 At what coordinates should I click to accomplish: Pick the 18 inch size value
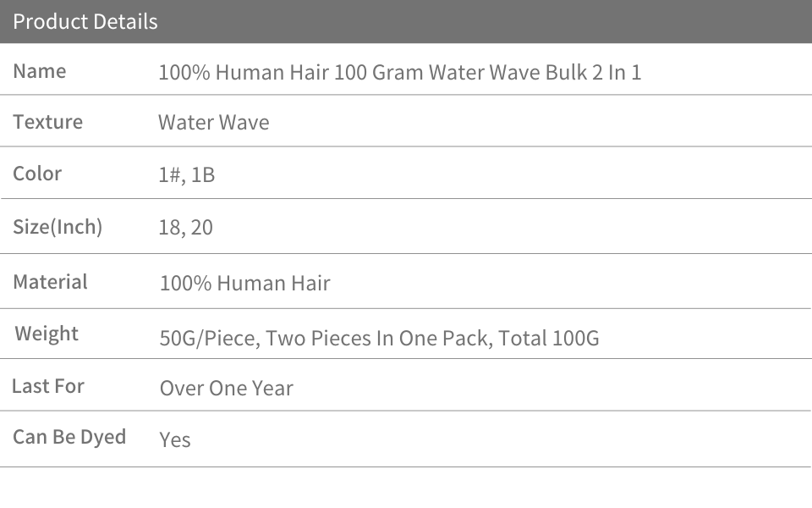(168, 228)
